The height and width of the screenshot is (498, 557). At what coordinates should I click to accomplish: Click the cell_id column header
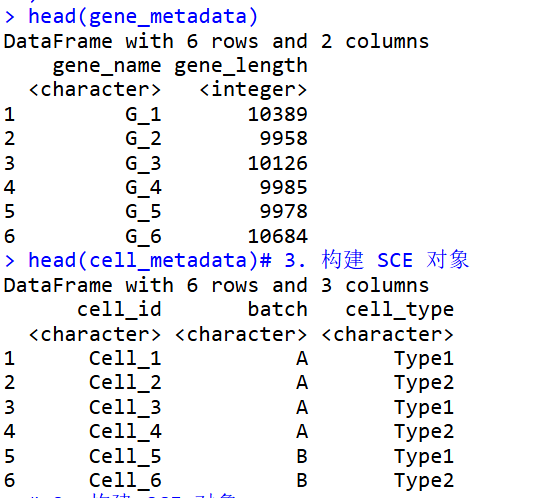pos(119,309)
